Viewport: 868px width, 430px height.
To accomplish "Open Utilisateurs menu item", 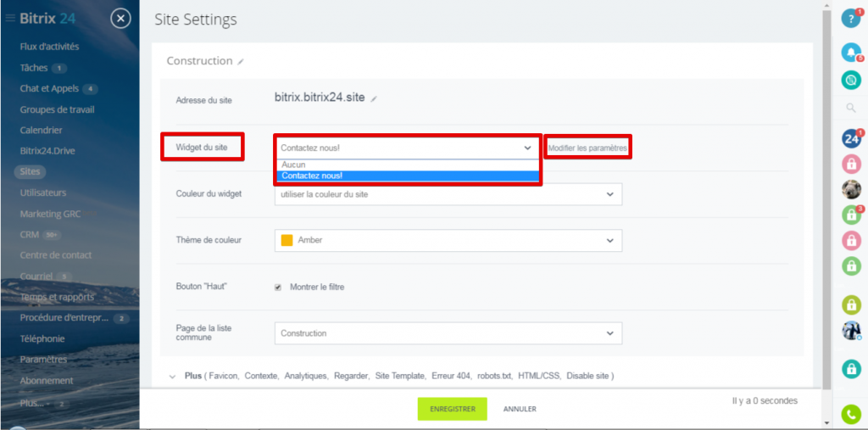I will [x=43, y=193].
